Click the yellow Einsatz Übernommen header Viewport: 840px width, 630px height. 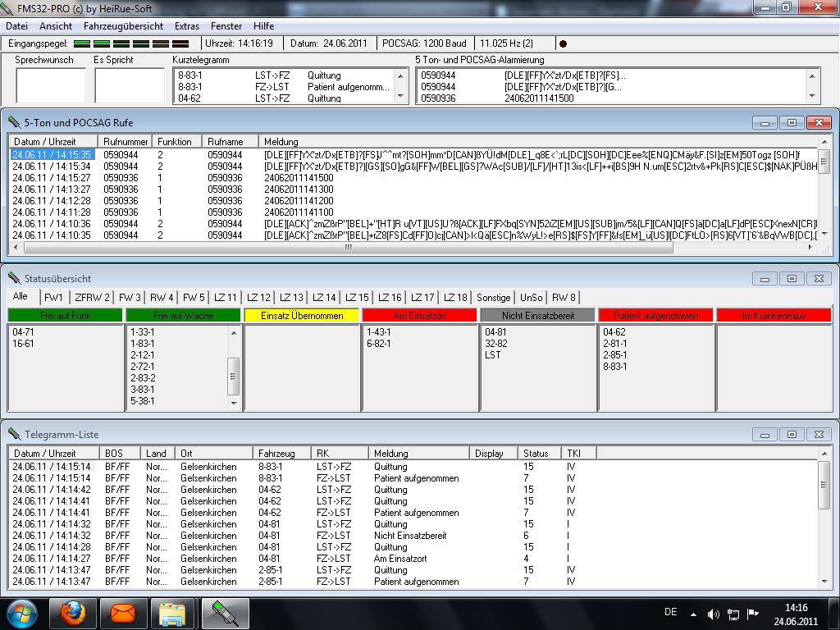pos(302,315)
